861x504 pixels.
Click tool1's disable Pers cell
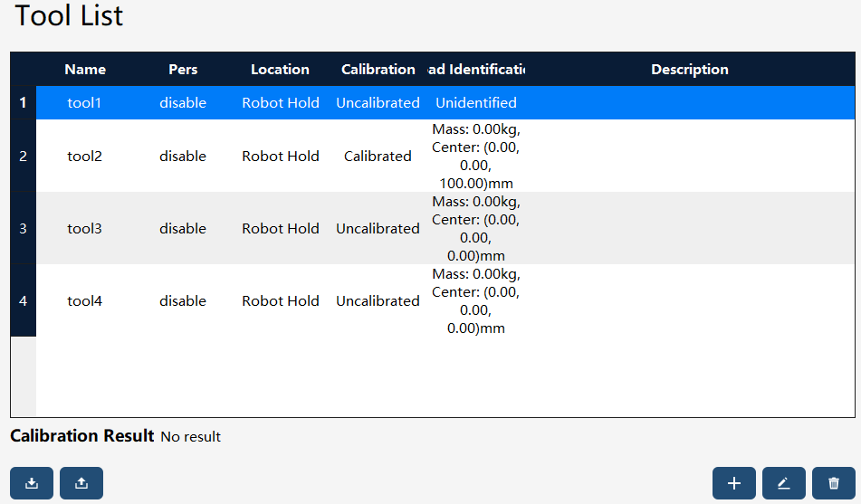pos(183,102)
